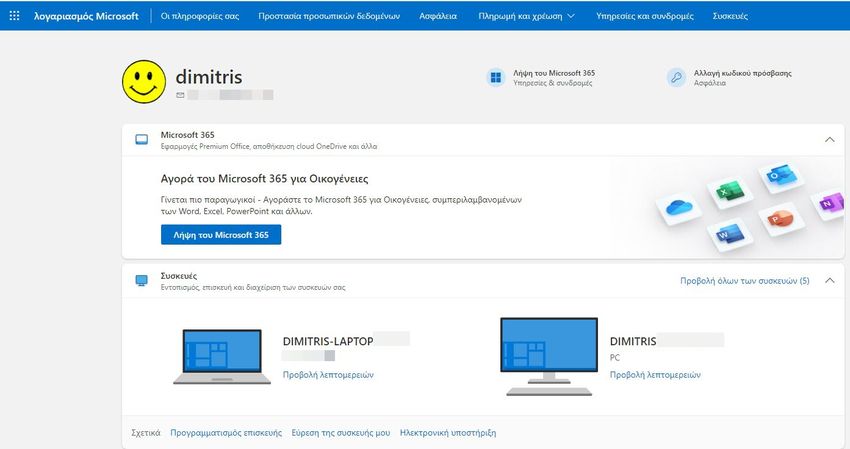Open Ασφάλεια in the top navigation bar
This screenshot has width=850, height=449.
pos(438,16)
